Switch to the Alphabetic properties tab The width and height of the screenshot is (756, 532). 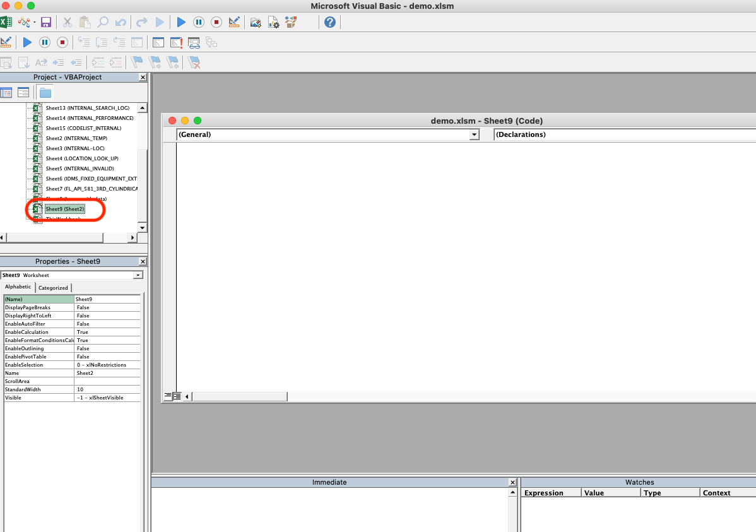[18, 287]
